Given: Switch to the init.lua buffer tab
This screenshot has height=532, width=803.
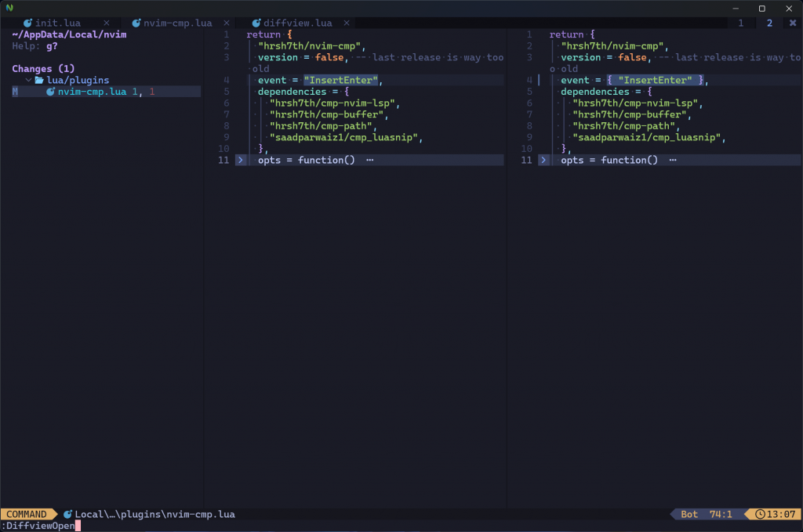Looking at the screenshot, I should click(57, 24).
